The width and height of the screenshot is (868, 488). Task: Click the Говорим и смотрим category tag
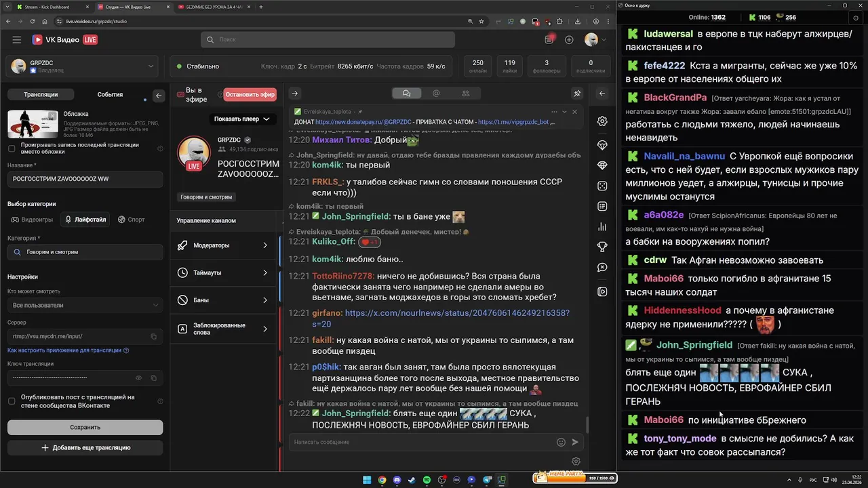click(206, 197)
